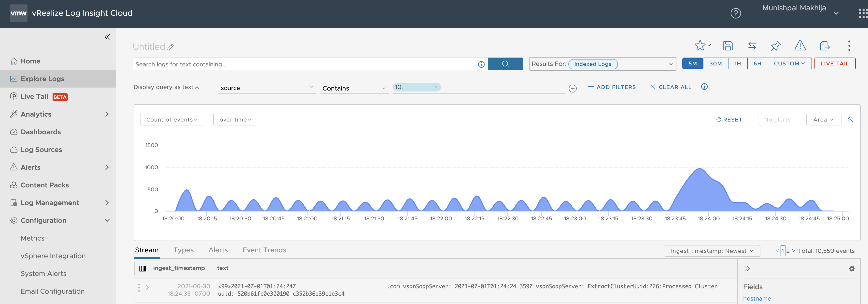
Task: Open the Metrics configuration item
Action: [x=32, y=238]
